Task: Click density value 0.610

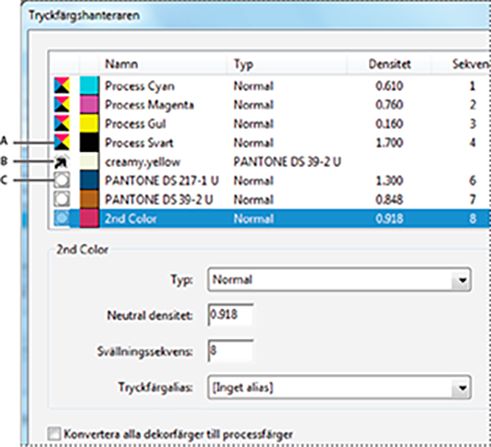Action: tap(389, 86)
